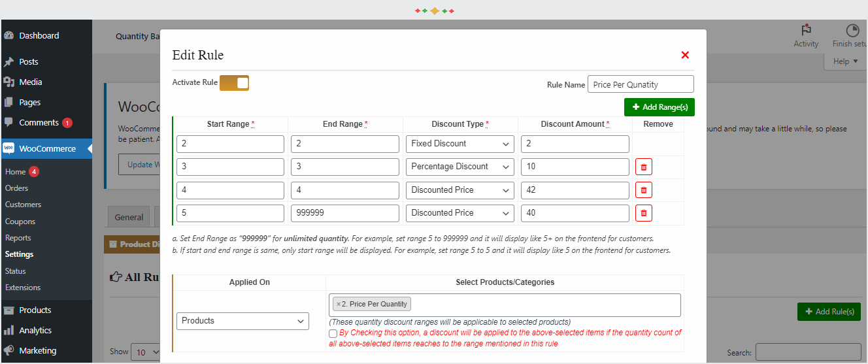This screenshot has width=868, height=364.
Task: Open the Reports submenu item
Action: click(x=18, y=238)
